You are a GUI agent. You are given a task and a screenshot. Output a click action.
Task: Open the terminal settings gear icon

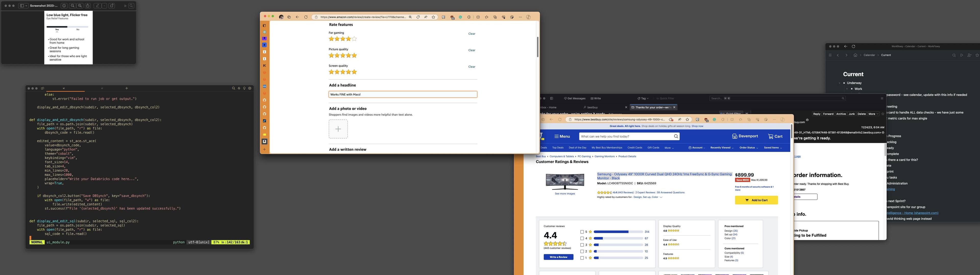250,88
